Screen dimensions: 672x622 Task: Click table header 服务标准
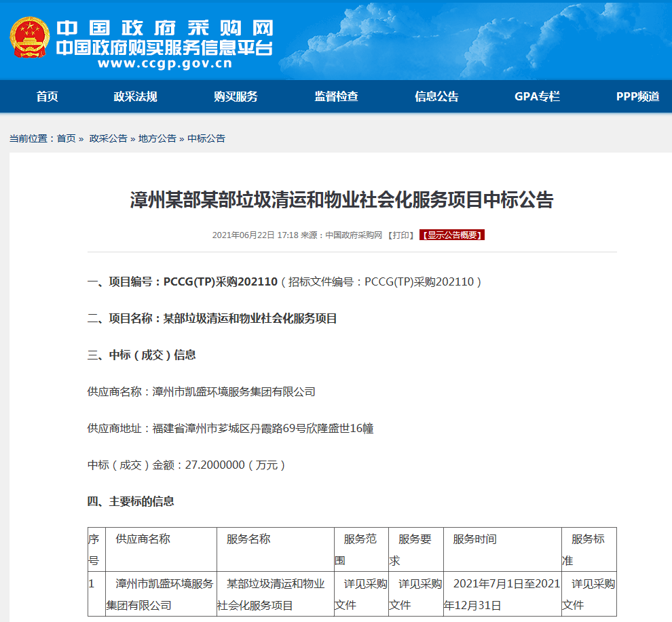[589, 549]
